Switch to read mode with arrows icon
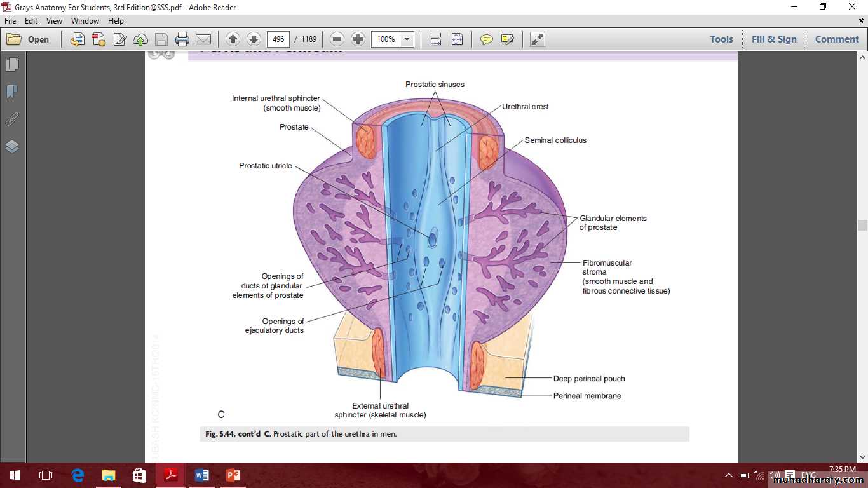868x488 pixels. coord(538,39)
